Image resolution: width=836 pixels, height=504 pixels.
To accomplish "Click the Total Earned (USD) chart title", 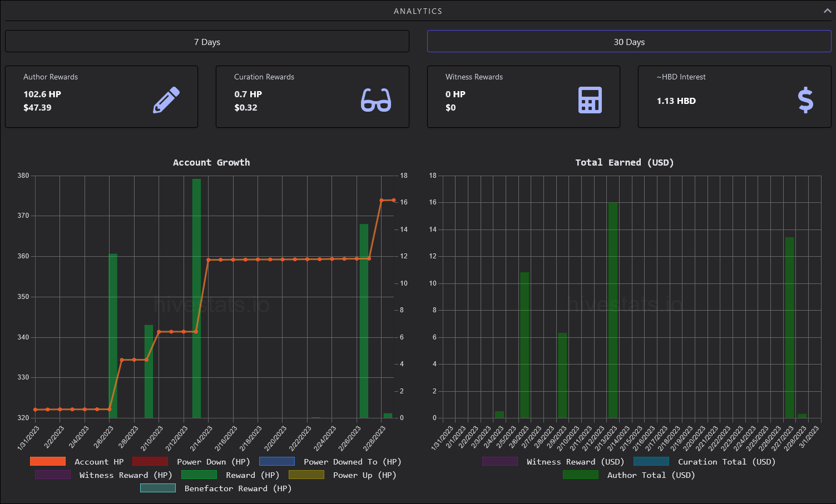I will click(625, 162).
